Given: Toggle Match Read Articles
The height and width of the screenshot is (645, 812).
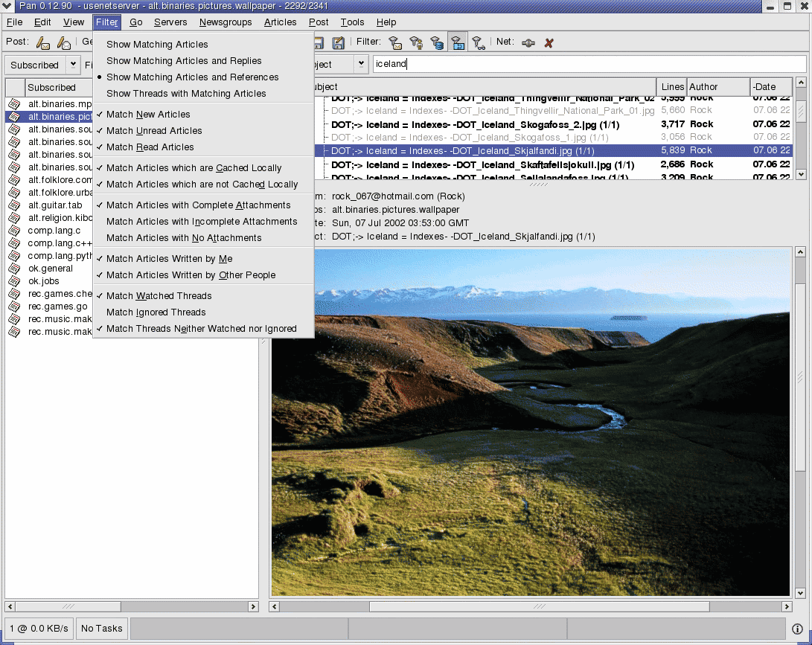Looking at the screenshot, I should [203, 147].
